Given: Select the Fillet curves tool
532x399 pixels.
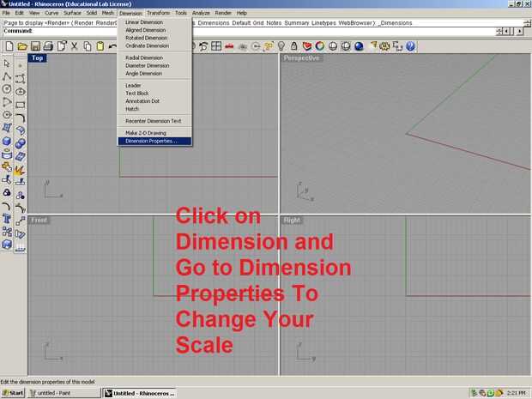Looking at the screenshot, I should tap(21, 118).
